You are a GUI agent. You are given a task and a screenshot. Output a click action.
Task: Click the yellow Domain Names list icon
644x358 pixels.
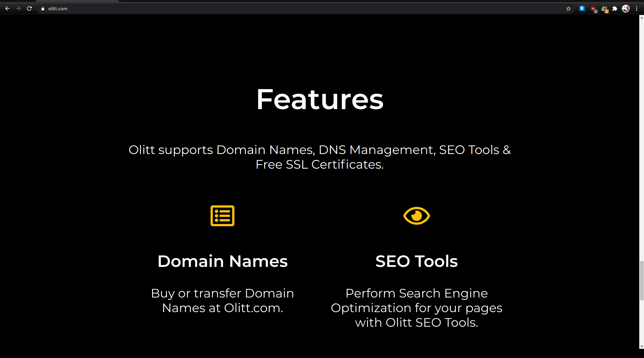click(222, 216)
